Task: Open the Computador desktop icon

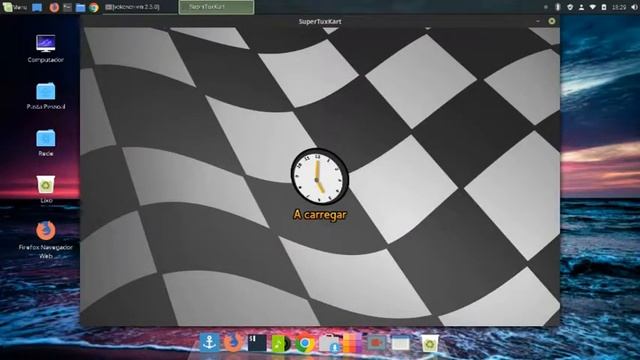Action: pos(46,49)
